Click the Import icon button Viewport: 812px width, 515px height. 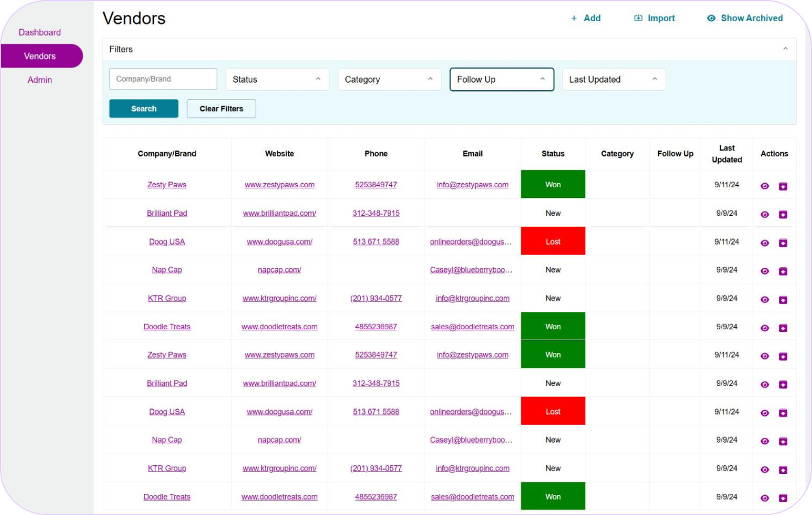pyautogui.click(x=638, y=18)
